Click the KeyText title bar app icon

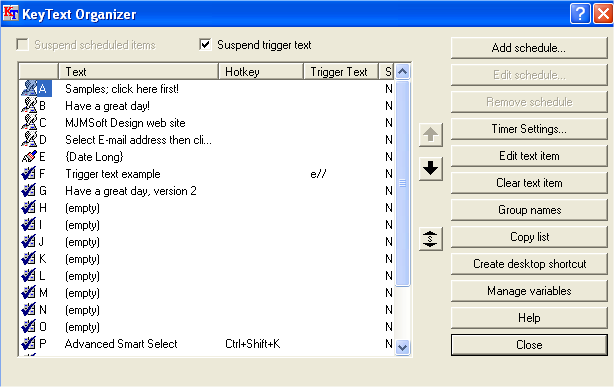tap(11, 13)
